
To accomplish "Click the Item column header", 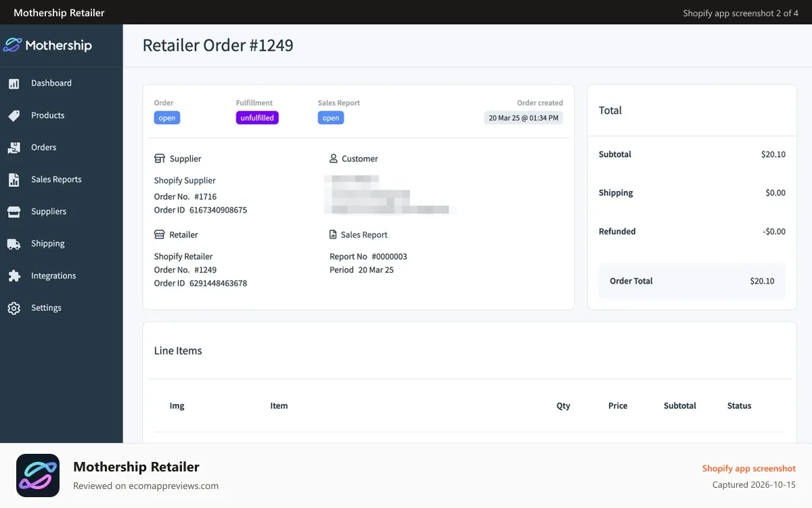I will click(279, 406).
